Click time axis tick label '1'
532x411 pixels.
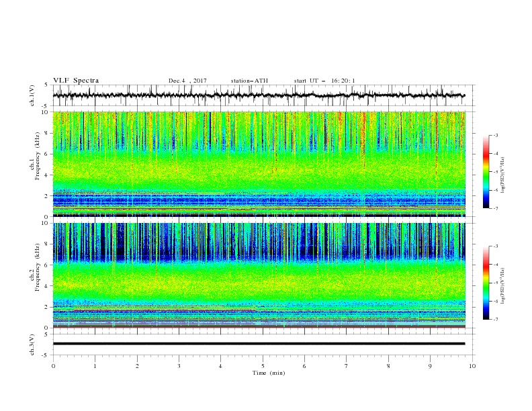pos(95,366)
